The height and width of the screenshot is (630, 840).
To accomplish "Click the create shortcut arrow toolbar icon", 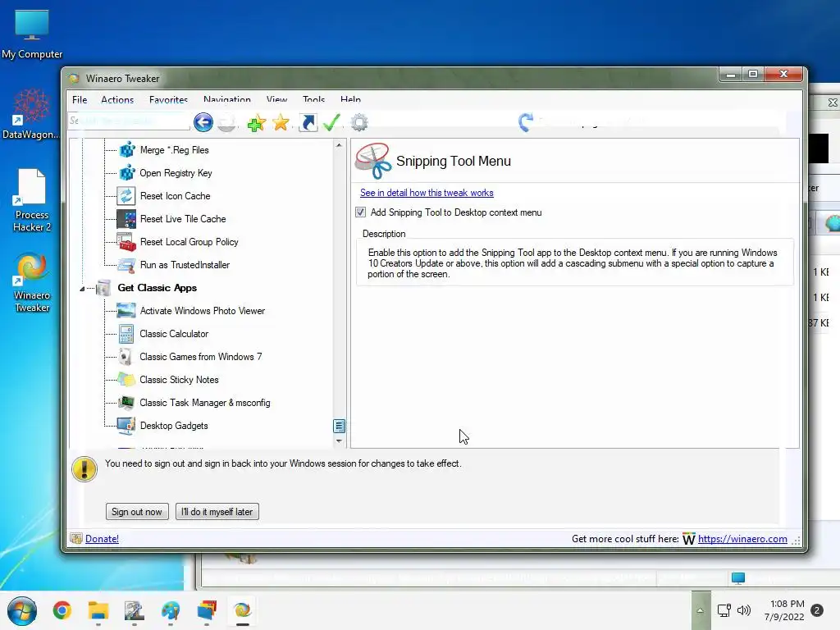I will pos(308,123).
